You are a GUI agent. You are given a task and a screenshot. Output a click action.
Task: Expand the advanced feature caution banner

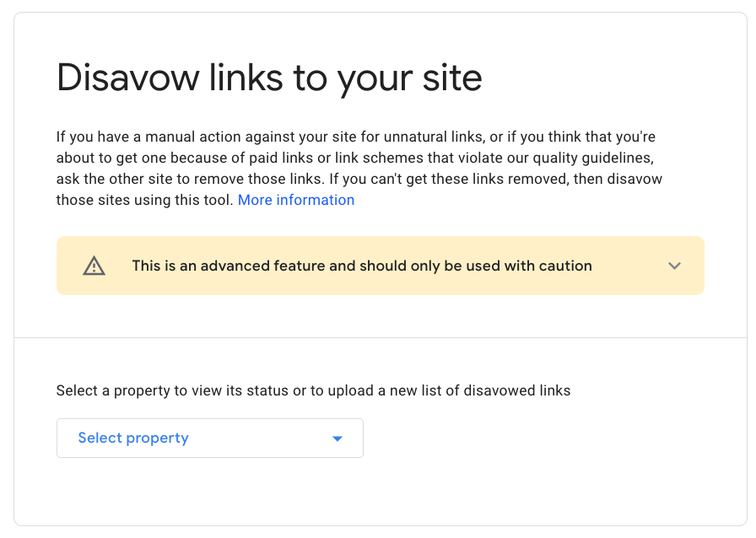[x=674, y=266]
